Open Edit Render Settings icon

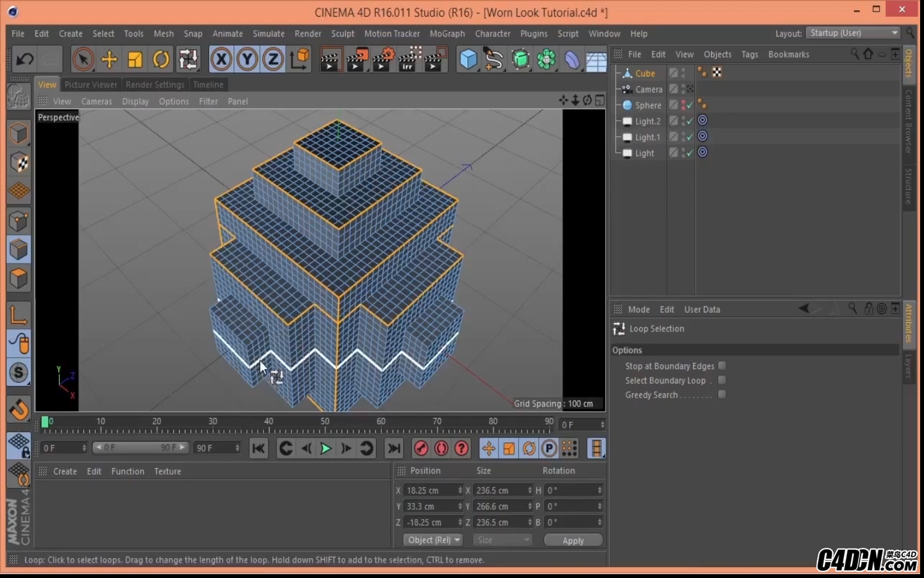click(383, 60)
